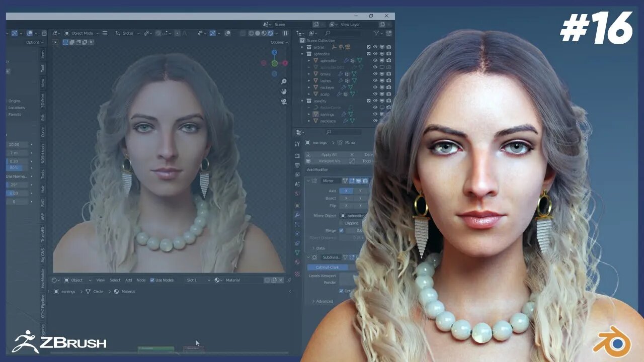Toggle the Mirror modifier render camera icon
Image resolution: width=644 pixels, height=362 pixels.
coord(365,180)
